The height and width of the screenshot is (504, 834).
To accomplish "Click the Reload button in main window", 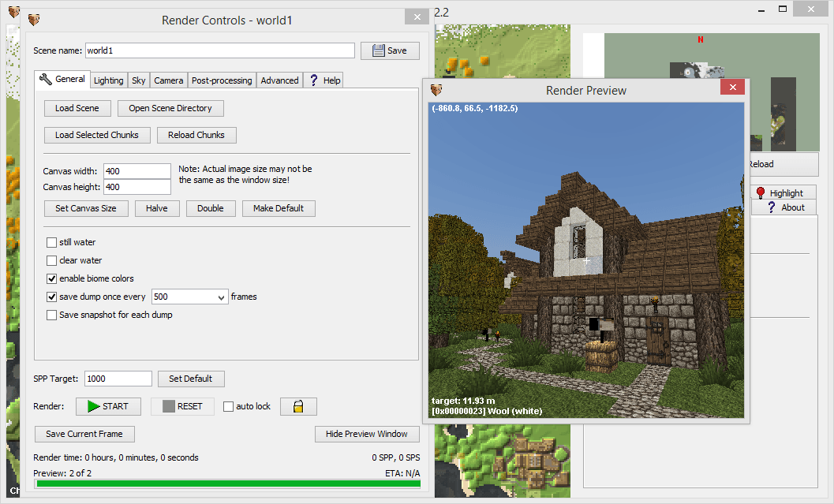I will point(784,164).
